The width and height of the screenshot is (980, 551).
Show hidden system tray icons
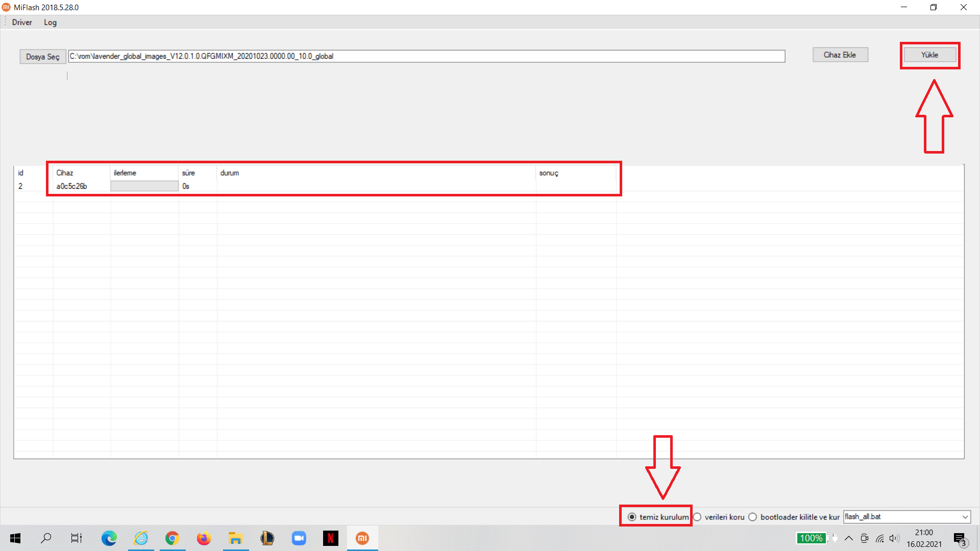(849, 538)
